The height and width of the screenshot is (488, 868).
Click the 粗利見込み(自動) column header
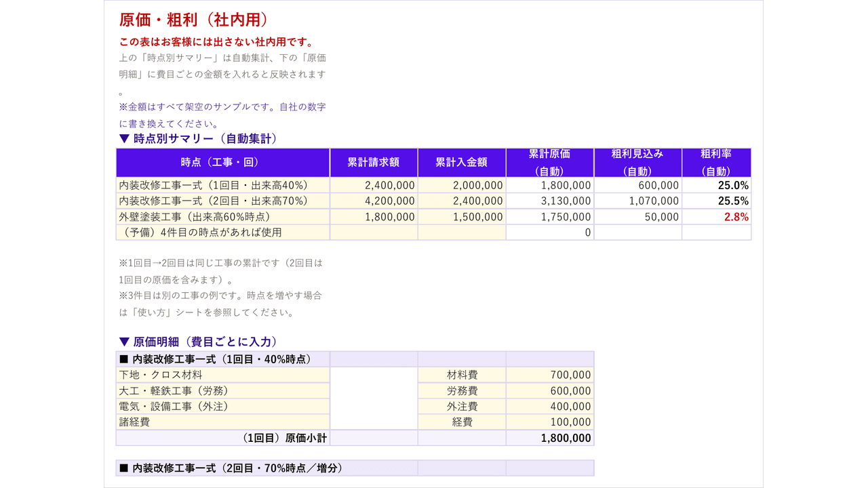638,163
